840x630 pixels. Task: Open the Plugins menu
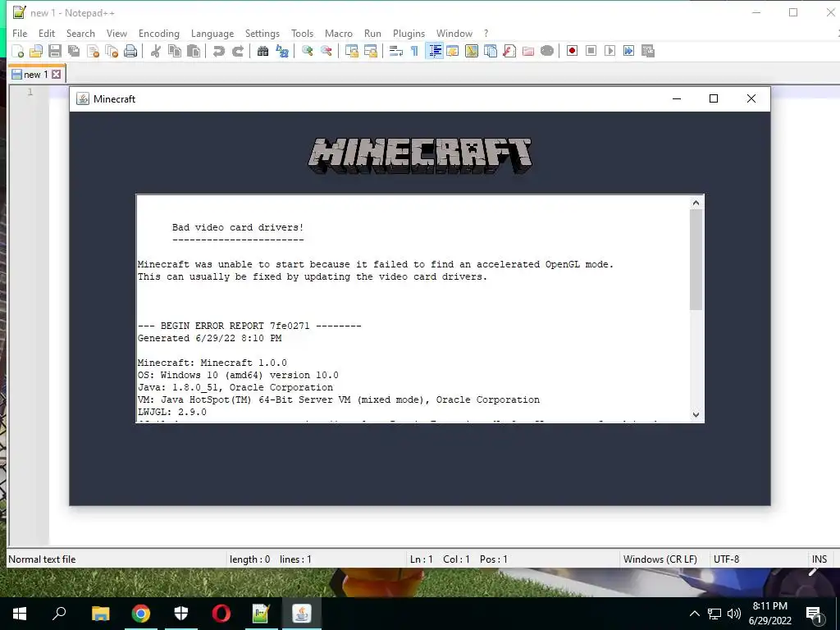[409, 33]
